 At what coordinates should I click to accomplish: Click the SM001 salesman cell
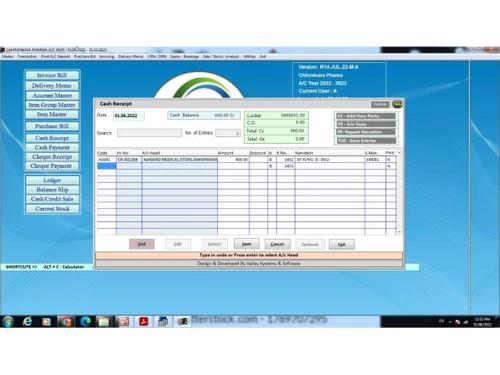click(375, 160)
